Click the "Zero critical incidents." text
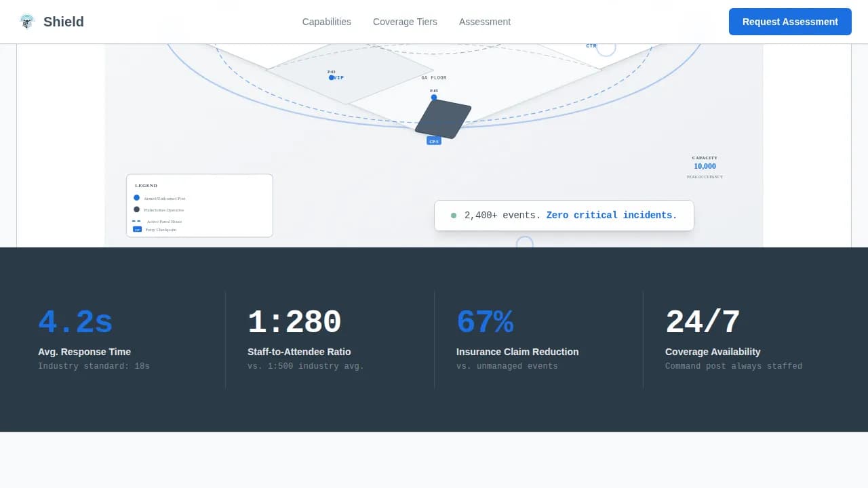 612,215
